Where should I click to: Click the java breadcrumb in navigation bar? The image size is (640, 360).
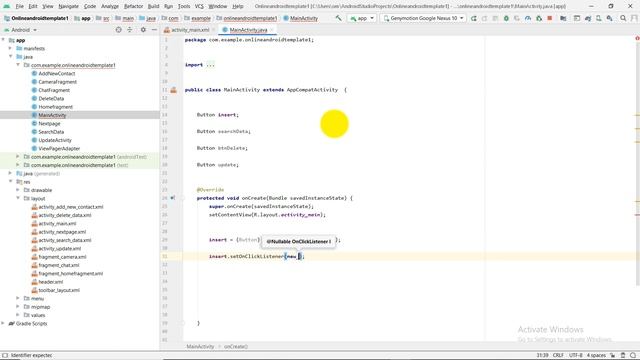[x=151, y=18]
